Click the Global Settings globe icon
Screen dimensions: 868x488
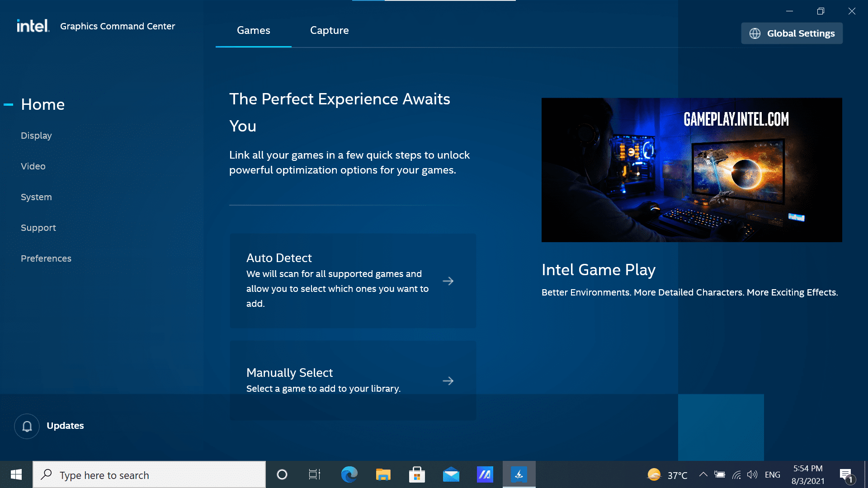coord(755,33)
